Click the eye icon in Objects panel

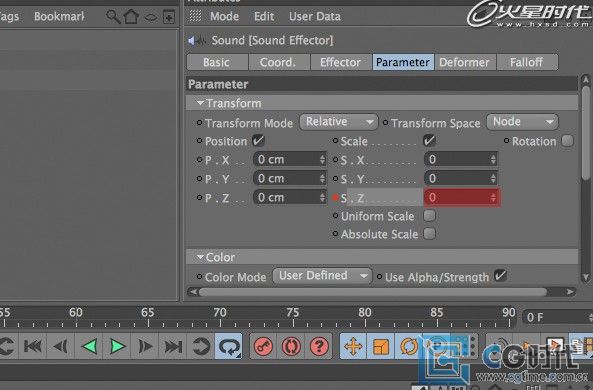click(151, 17)
